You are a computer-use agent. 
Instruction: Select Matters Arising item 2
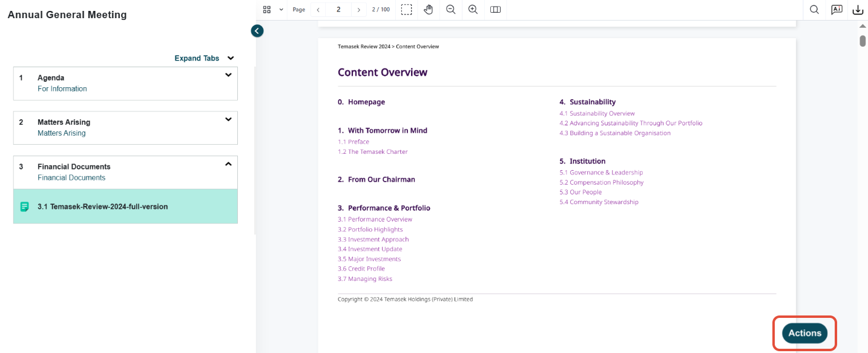[x=125, y=128]
